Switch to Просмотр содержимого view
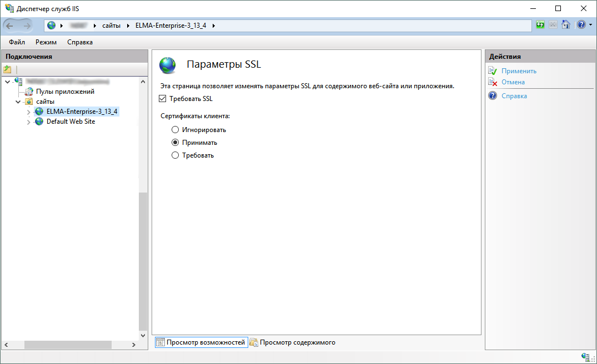Image resolution: width=597 pixels, height=364 pixels. (x=297, y=342)
